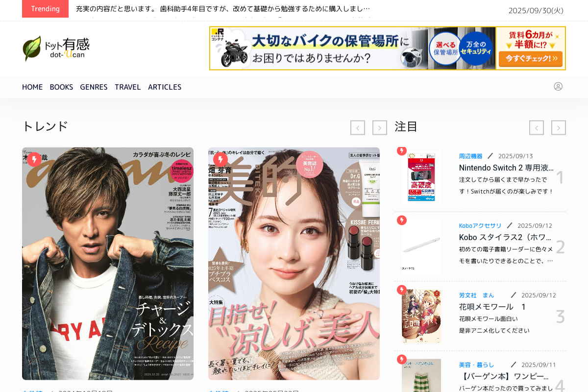Go to the TRAVEL page

click(x=128, y=87)
